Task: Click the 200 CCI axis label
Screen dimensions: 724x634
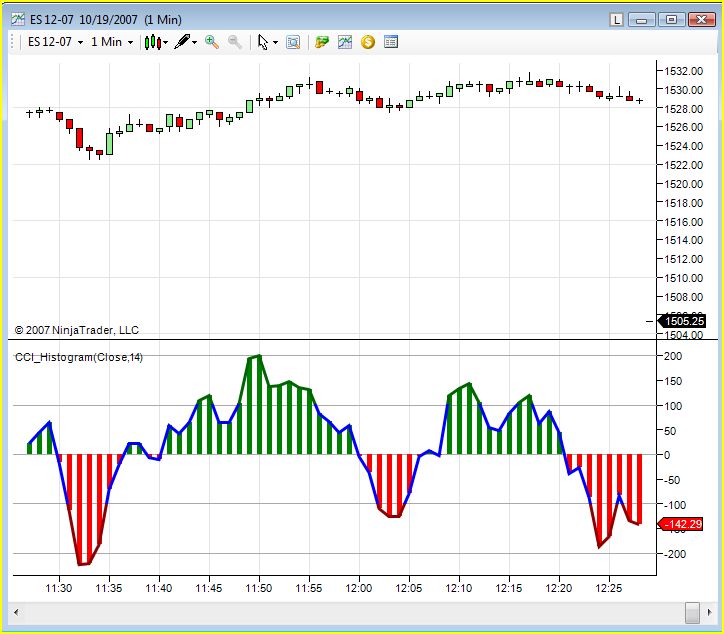Action: click(673, 356)
